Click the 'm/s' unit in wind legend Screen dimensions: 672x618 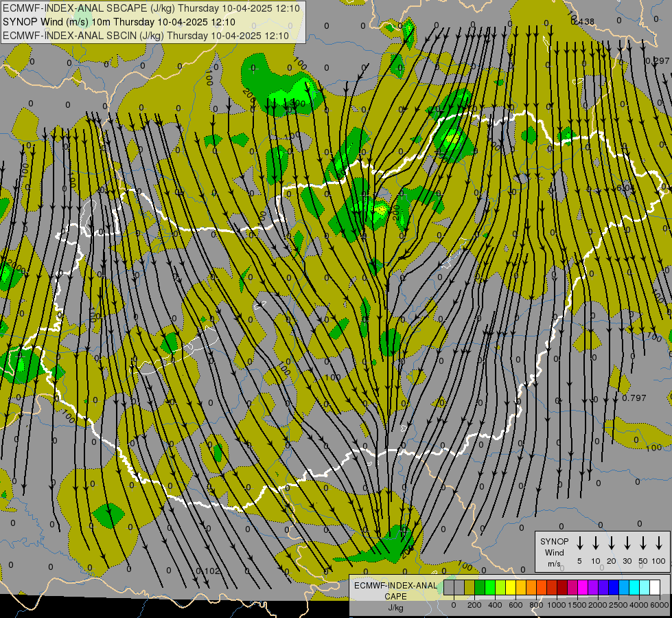coord(554,564)
